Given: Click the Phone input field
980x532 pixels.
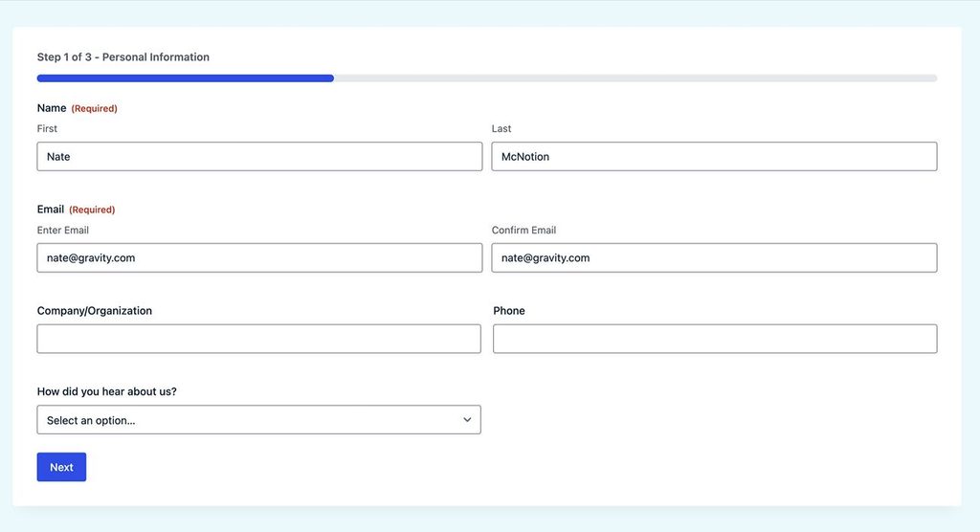Looking at the screenshot, I should (715, 339).
